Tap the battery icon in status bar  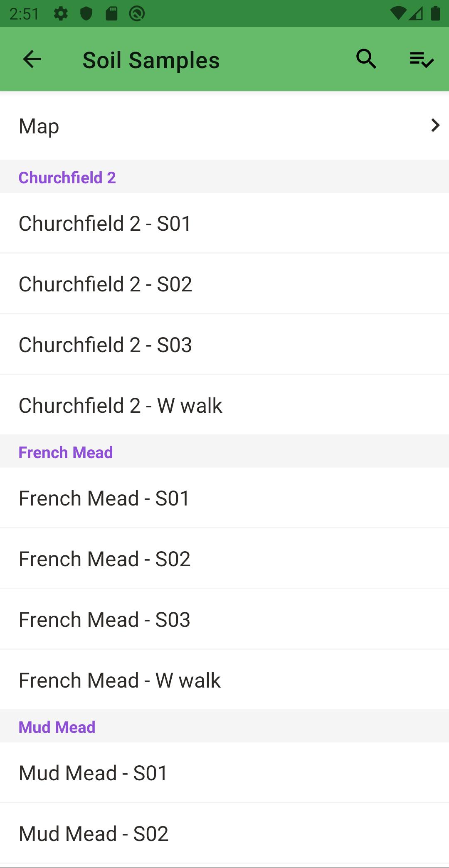click(x=435, y=14)
